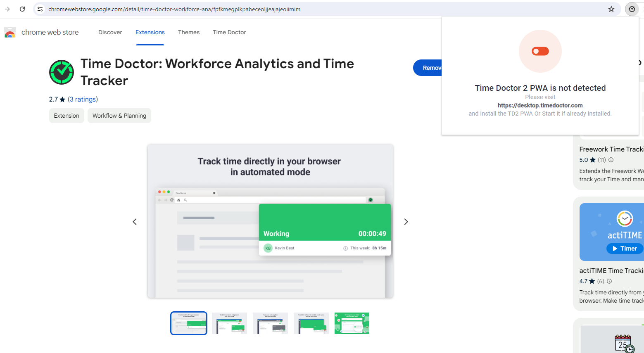Image resolution: width=644 pixels, height=353 pixels.
Task: Click the info icon beside Freework rating
Action: (x=611, y=159)
